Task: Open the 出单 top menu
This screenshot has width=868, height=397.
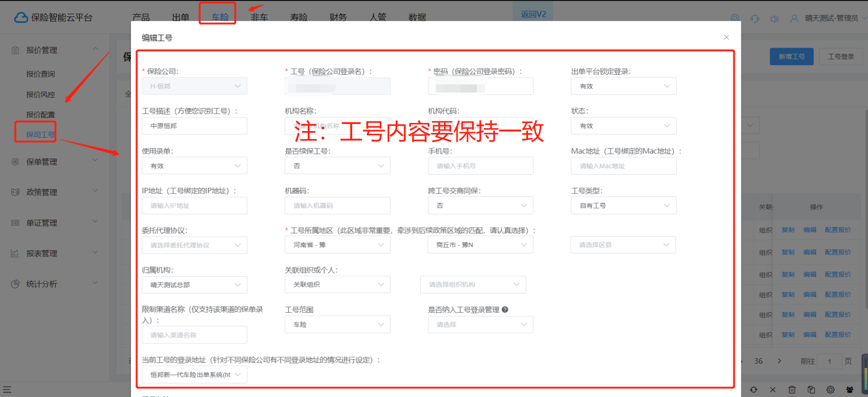Action: click(181, 18)
